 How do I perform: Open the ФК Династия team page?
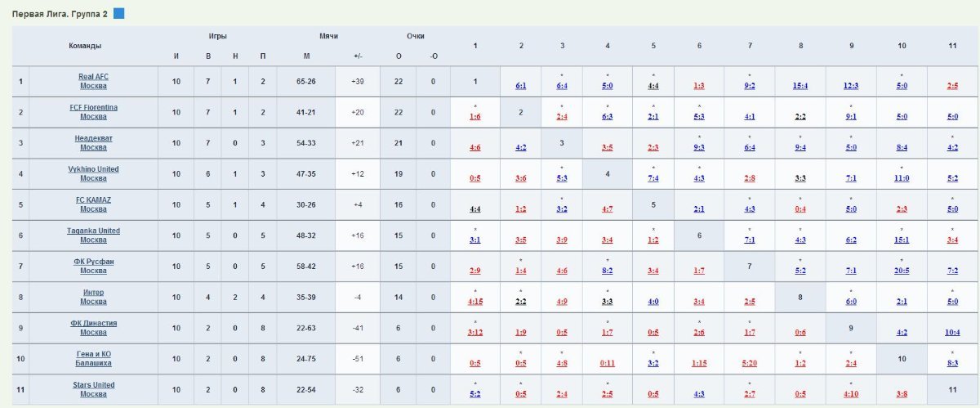(93, 323)
